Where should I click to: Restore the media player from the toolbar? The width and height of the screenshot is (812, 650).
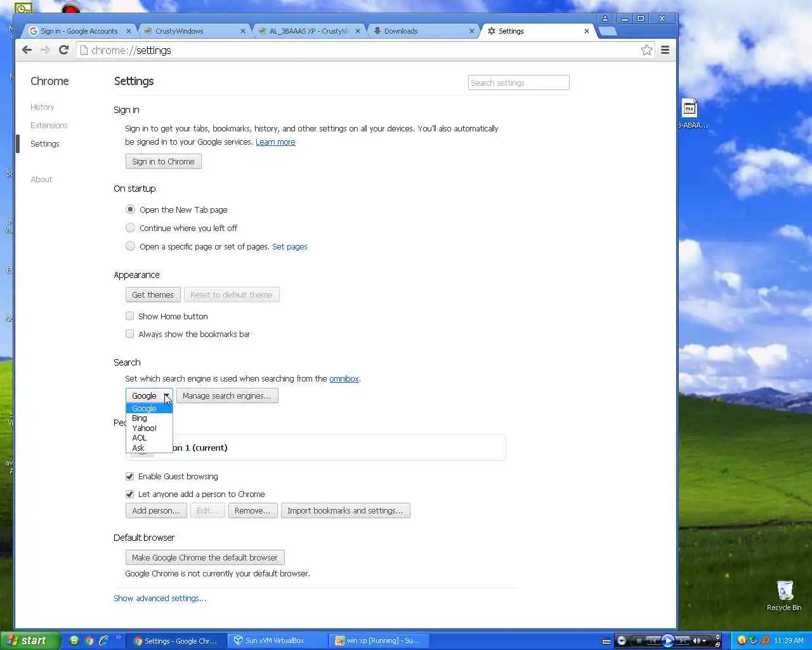[x=717, y=644]
